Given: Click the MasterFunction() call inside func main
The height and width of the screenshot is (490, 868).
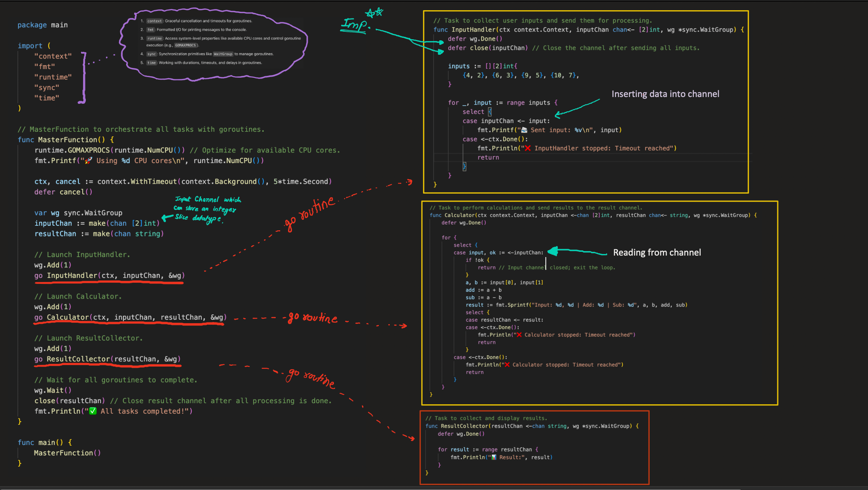Looking at the screenshot, I should pyautogui.click(x=67, y=453).
